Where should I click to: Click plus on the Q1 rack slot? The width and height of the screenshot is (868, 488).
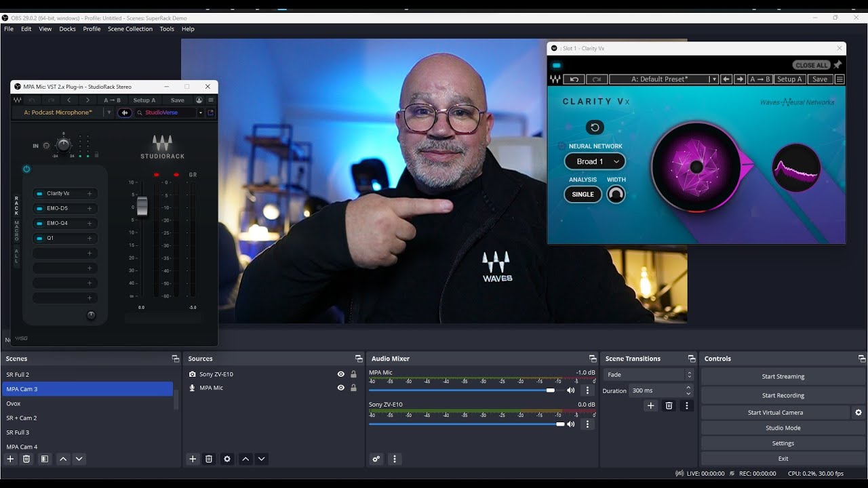coord(90,238)
